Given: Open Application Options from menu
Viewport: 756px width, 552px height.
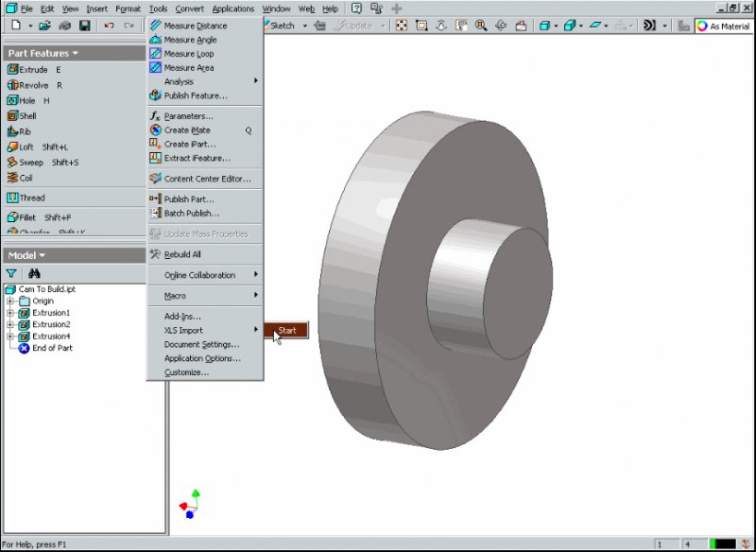Looking at the screenshot, I should pos(205,358).
